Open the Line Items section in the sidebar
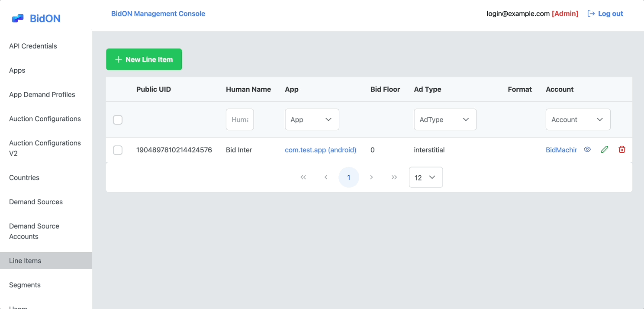The width and height of the screenshot is (644, 309). click(25, 261)
